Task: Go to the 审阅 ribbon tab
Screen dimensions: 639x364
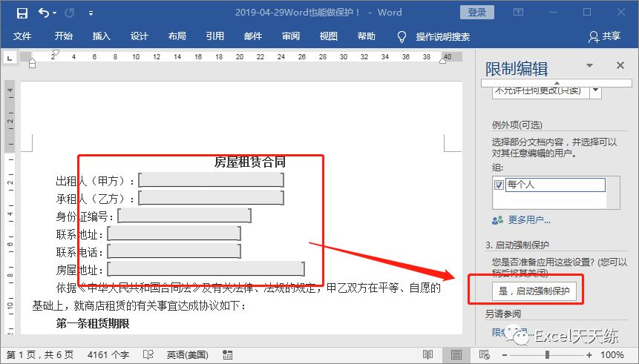Action: (x=291, y=36)
